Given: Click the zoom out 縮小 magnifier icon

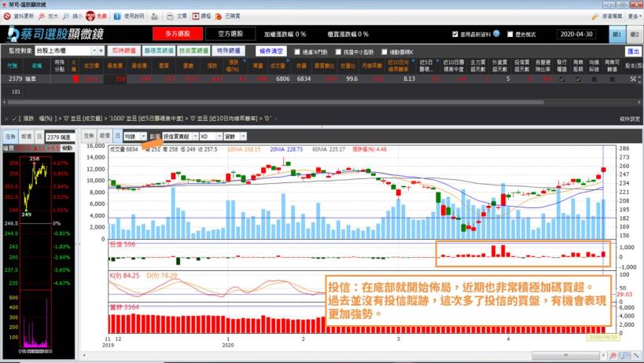Looking at the screenshot, I should (66, 16).
